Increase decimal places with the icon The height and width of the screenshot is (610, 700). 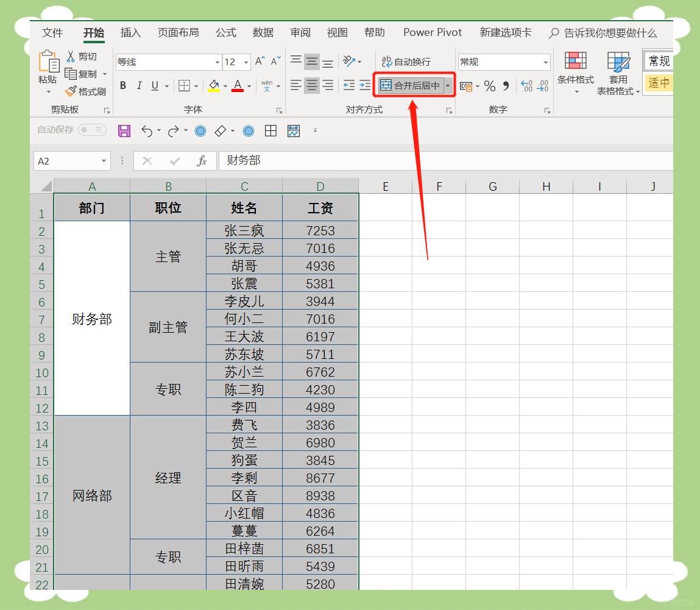click(526, 86)
